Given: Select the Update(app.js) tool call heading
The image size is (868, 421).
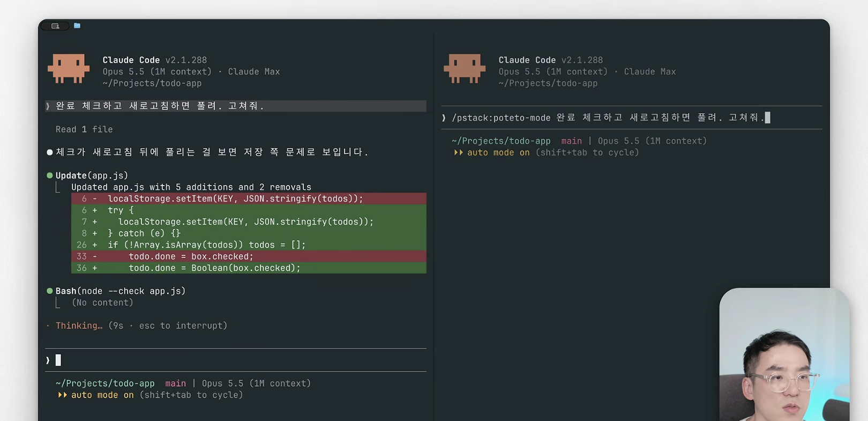Looking at the screenshot, I should click(92, 175).
